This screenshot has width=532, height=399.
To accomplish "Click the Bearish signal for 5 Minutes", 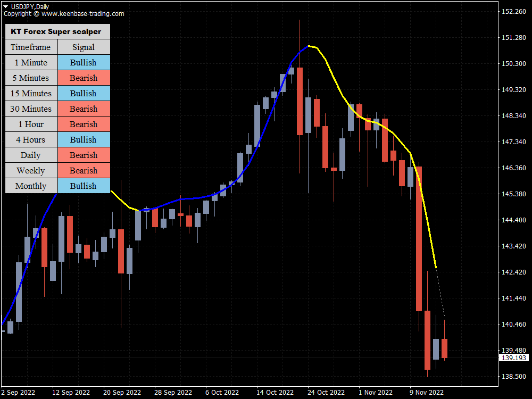I will (x=84, y=78).
